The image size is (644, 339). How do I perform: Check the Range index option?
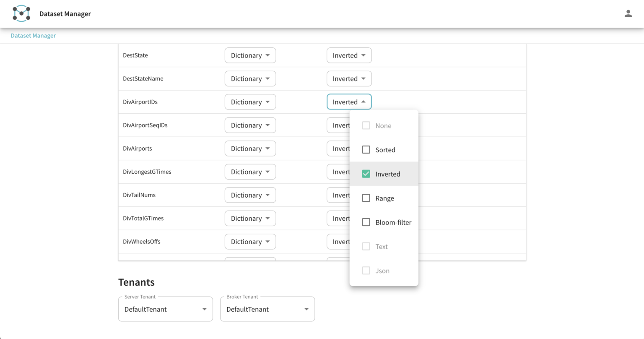[x=366, y=198]
